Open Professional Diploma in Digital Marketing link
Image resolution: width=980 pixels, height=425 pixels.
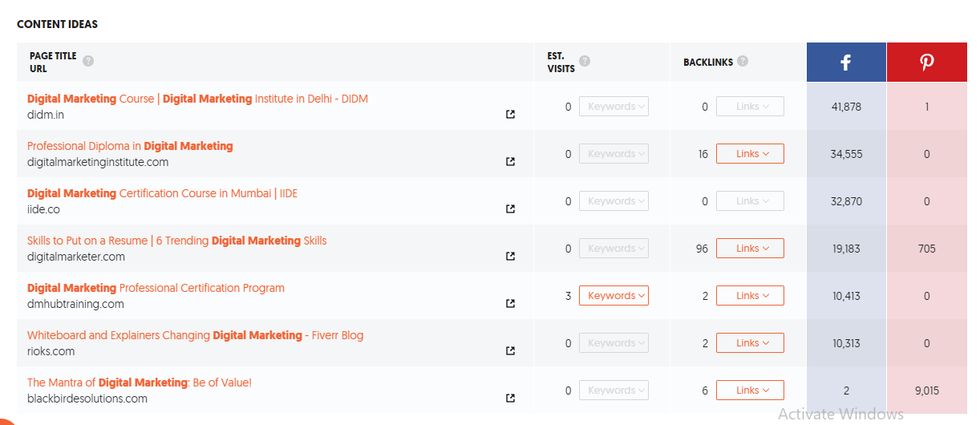pyautogui.click(x=130, y=146)
